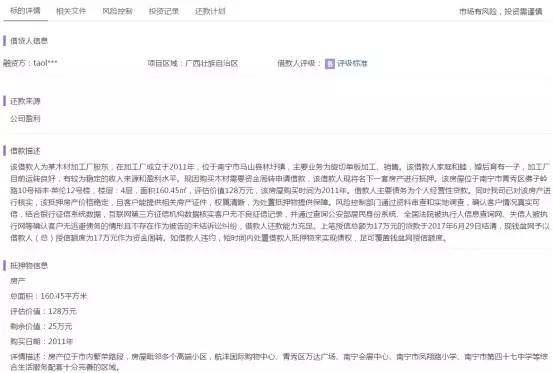The image size is (553, 373).
Task: View the 投资记录 tab
Action: (x=164, y=11)
